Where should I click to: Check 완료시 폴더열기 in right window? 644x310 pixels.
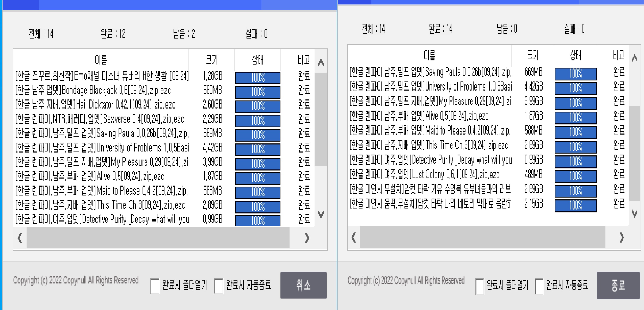(480, 286)
